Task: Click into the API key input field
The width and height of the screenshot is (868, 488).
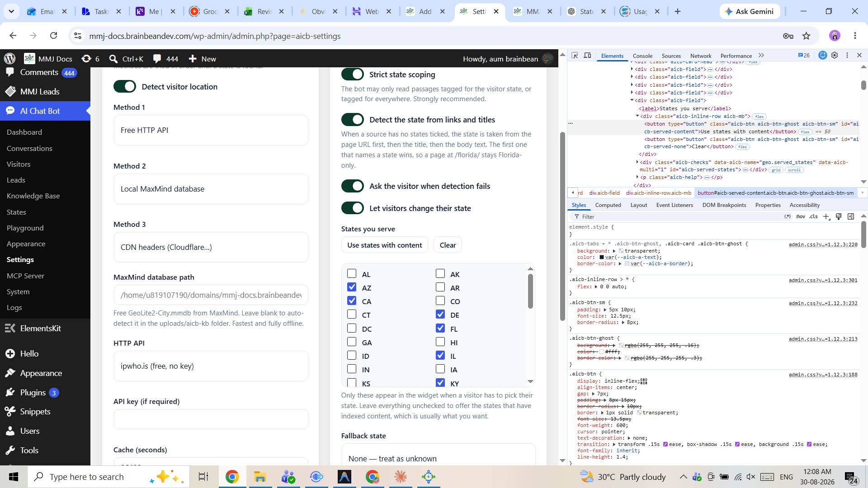Action: coord(211,419)
